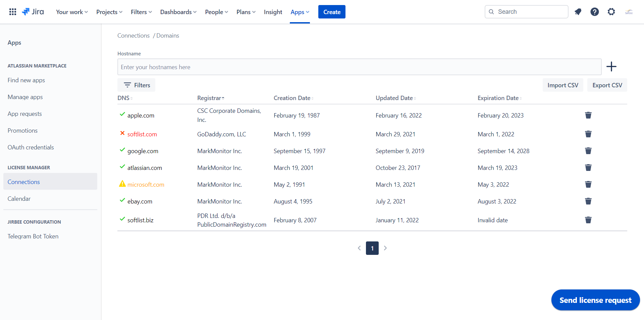Click the warning icon next to microsoft.com
This screenshot has height=320, width=644.
(122, 184)
